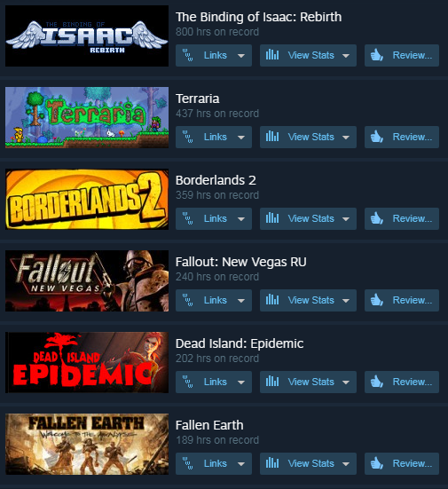Open the Terraria game title link

click(x=197, y=99)
